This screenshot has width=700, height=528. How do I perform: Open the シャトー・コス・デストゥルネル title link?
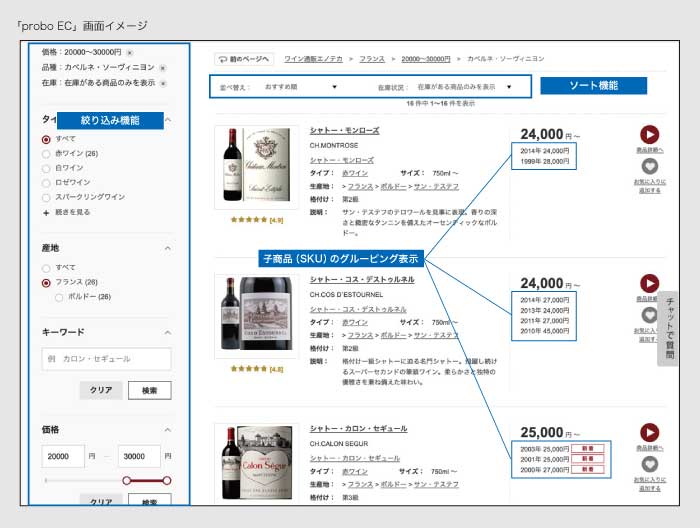(x=362, y=279)
